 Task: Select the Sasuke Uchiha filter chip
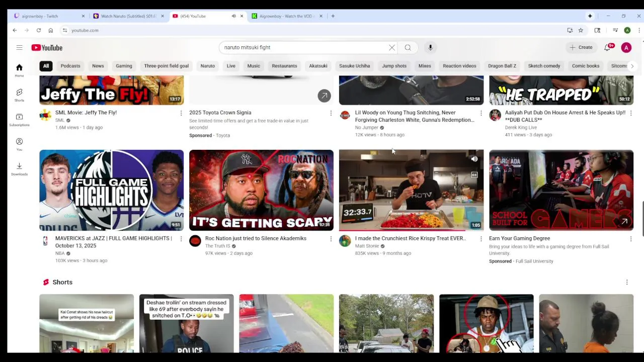355,66
